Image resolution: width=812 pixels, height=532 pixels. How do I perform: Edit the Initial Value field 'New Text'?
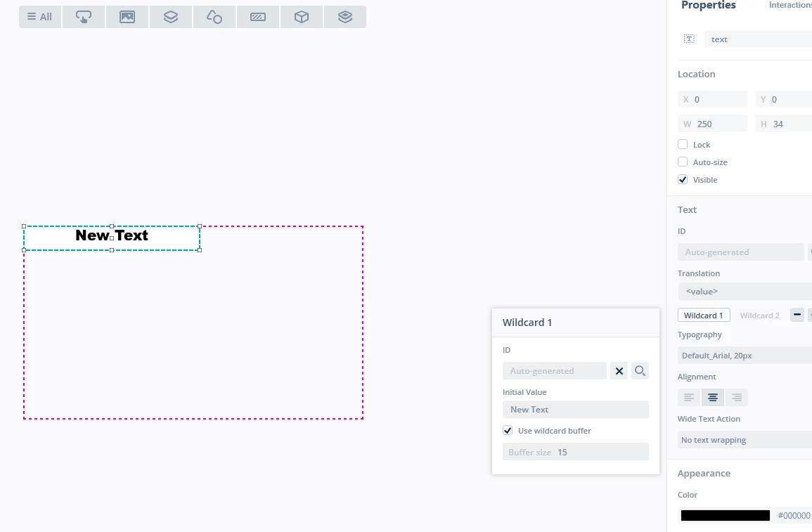click(575, 409)
